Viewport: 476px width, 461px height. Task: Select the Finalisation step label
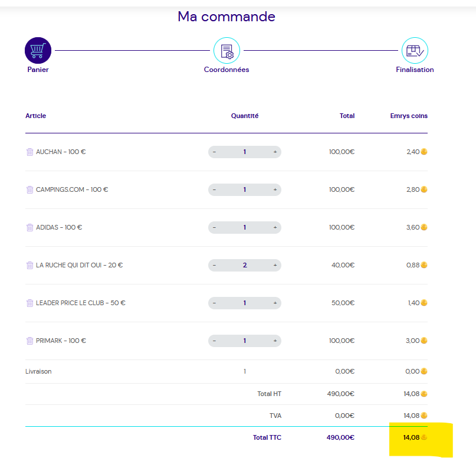coord(415,70)
